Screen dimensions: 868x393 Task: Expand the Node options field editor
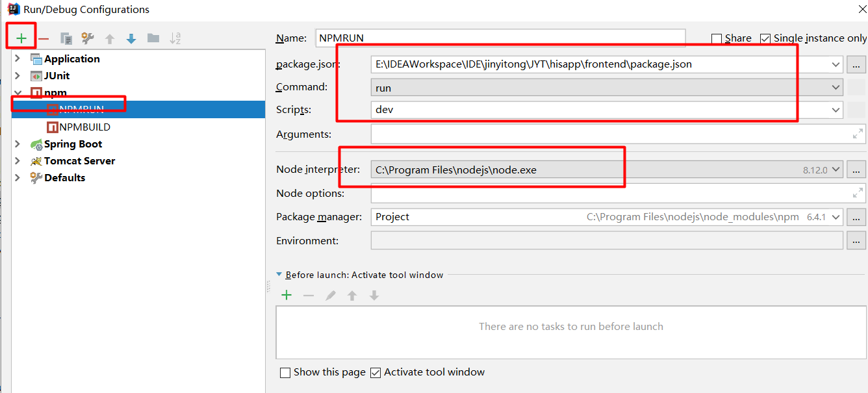pos(858,194)
